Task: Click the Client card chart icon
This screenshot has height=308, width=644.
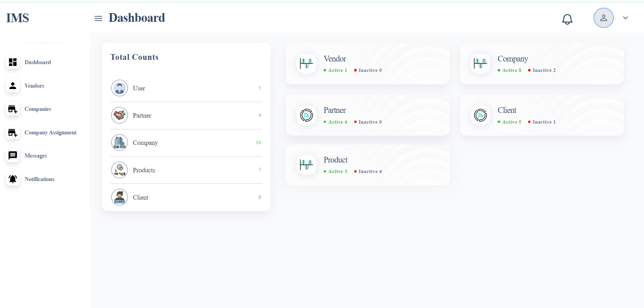Action: pyautogui.click(x=480, y=115)
